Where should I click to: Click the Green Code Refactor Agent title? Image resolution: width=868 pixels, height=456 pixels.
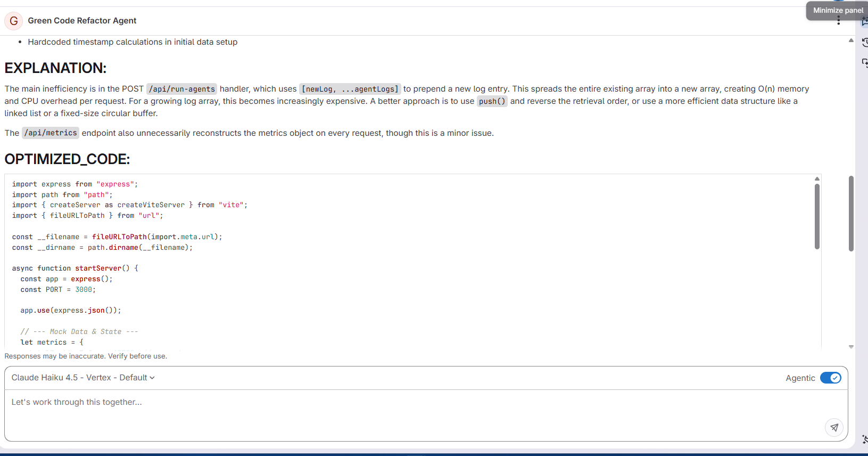82,21
